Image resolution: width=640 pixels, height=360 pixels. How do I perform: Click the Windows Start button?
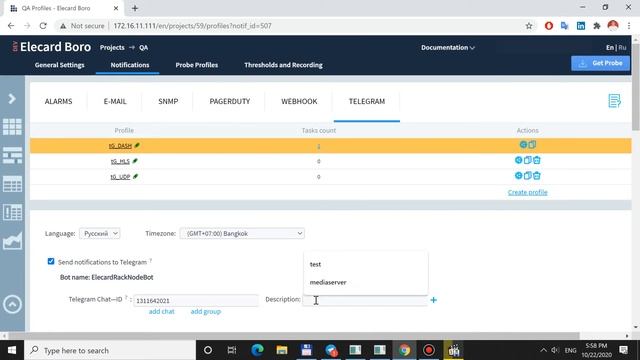(x=12, y=350)
